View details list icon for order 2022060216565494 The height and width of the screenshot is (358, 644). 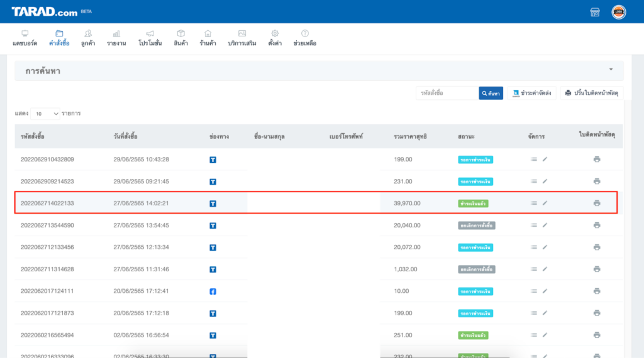[533, 335]
